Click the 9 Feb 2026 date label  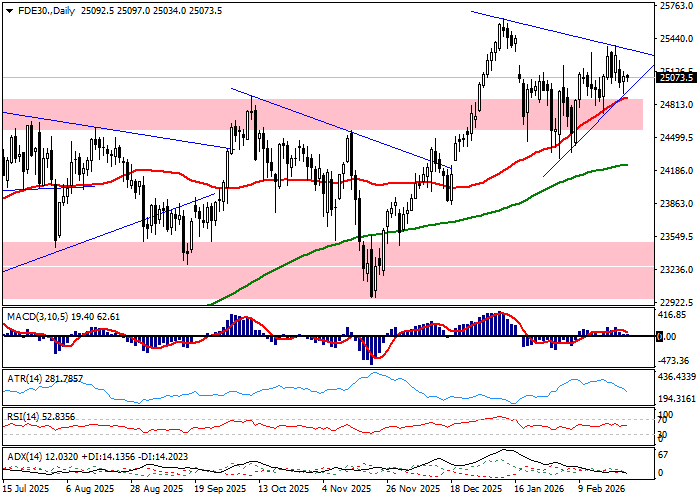click(600, 491)
